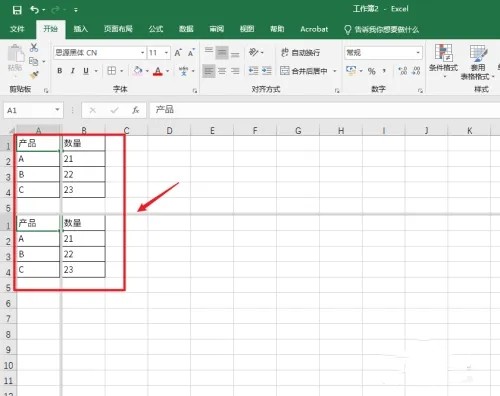
Task: Apply the red font color
Action: coord(158,71)
